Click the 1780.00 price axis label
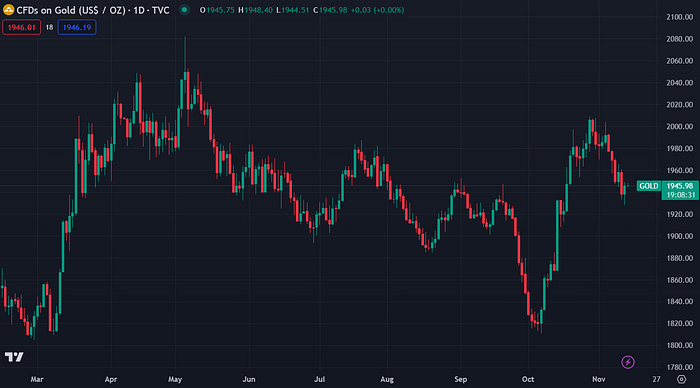The height and width of the screenshot is (388, 700). [x=679, y=367]
